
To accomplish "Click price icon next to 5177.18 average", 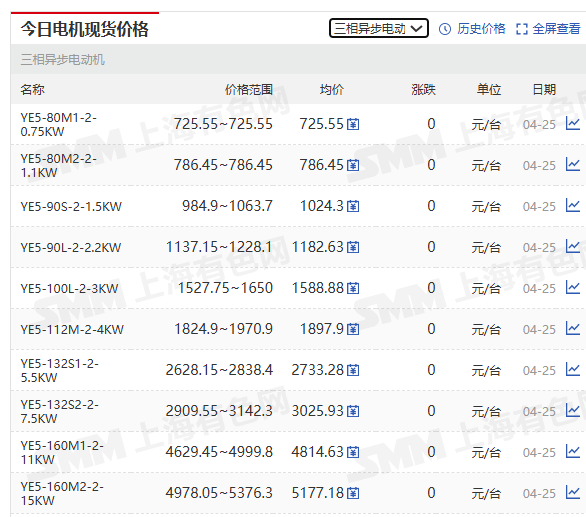I will click(x=353, y=493).
